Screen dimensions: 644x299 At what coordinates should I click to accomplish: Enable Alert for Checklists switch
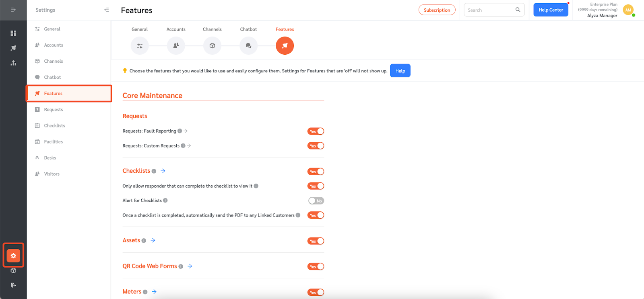pyautogui.click(x=316, y=201)
